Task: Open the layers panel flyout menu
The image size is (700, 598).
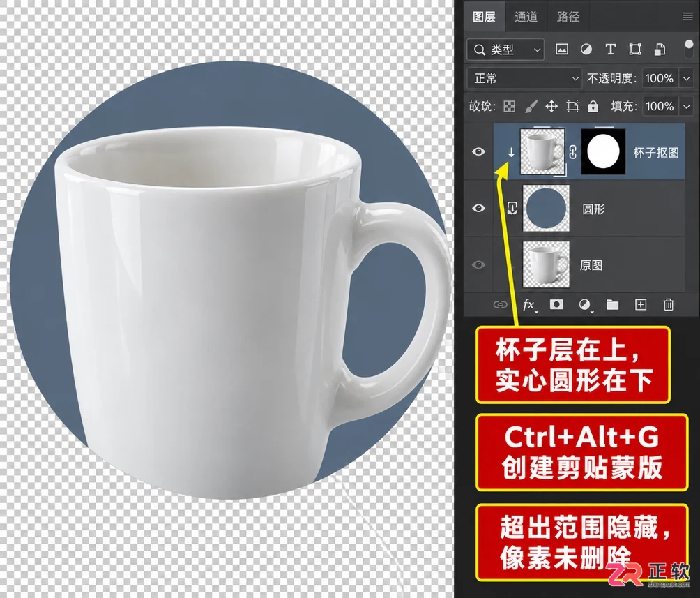Action: (x=687, y=17)
